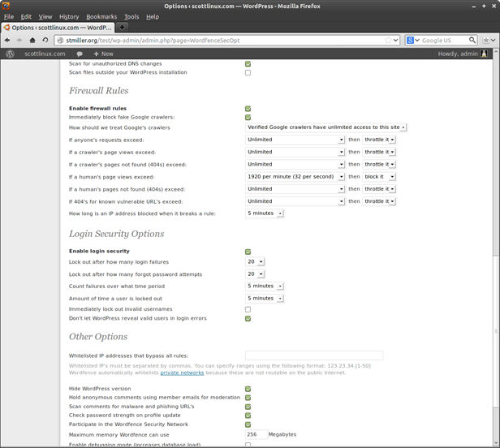Open the Google crawlers treatment dropdown

pyautogui.click(x=325, y=127)
